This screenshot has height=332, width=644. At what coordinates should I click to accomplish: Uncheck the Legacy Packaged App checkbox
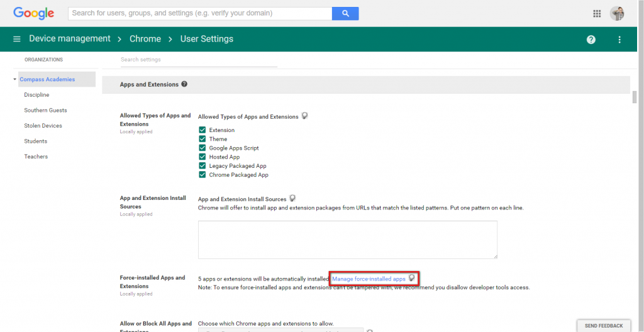[x=202, y=166]
